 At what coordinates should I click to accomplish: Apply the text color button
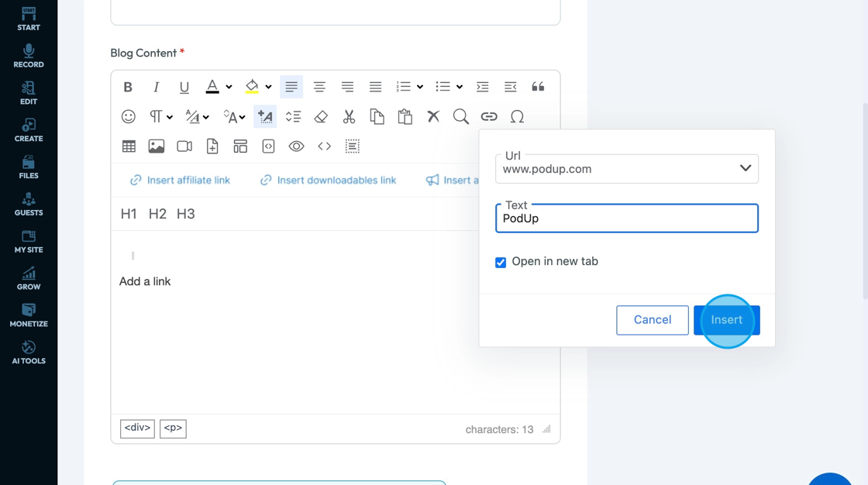(x=212, y=87)
